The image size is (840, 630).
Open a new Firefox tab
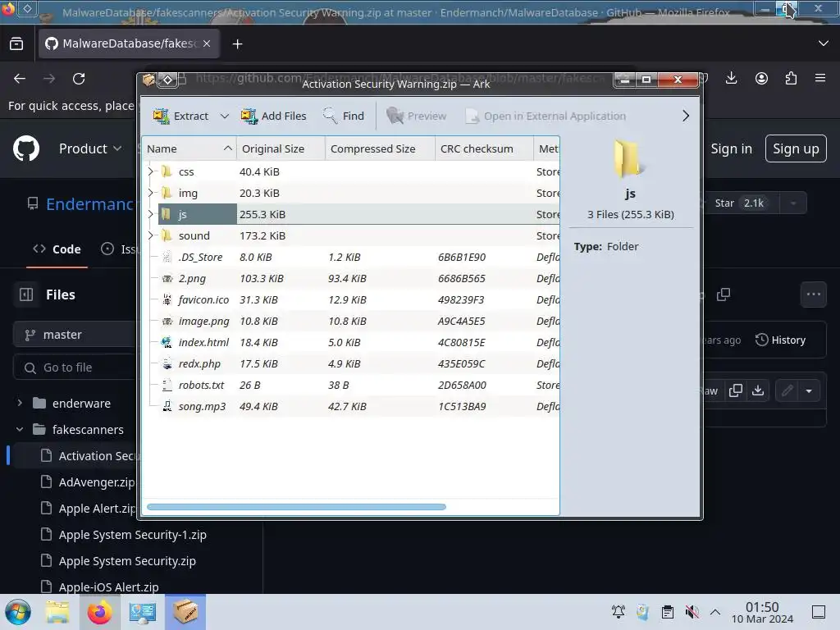[x=237, y=44]
